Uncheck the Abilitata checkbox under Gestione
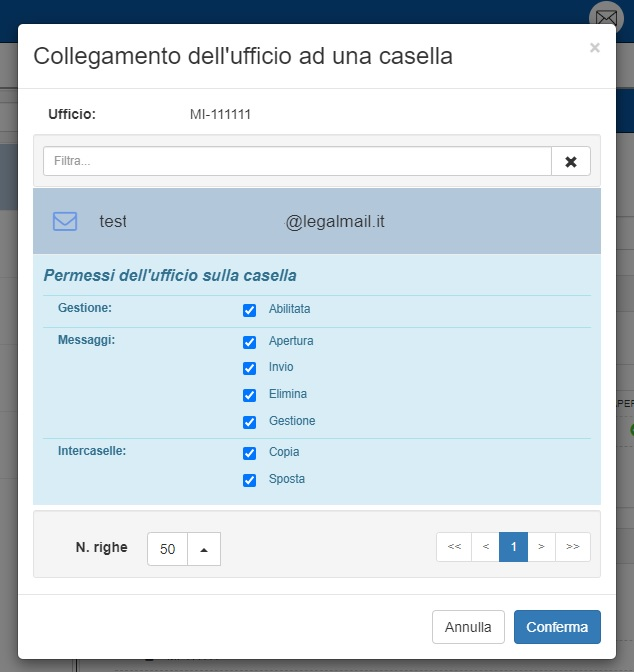The image size is (634, 672). click(250, 310)
